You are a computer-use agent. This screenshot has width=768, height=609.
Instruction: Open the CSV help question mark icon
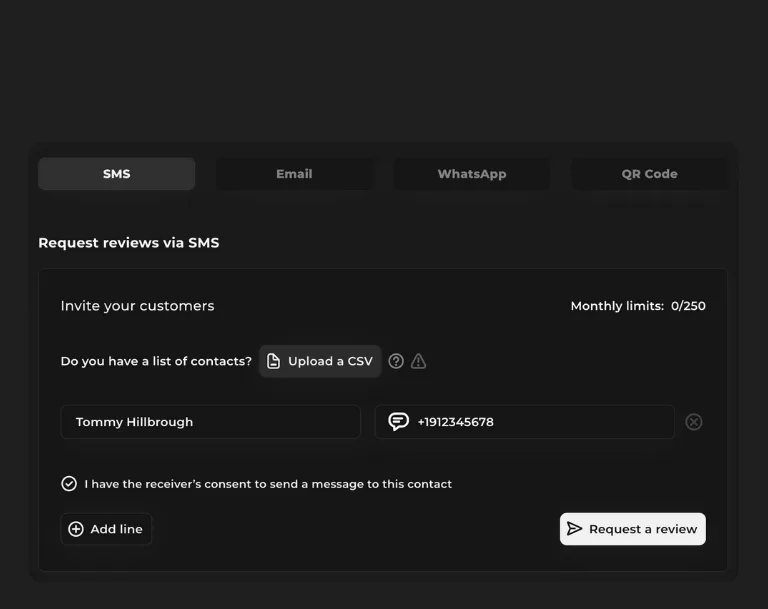click(x=396, y=361)
